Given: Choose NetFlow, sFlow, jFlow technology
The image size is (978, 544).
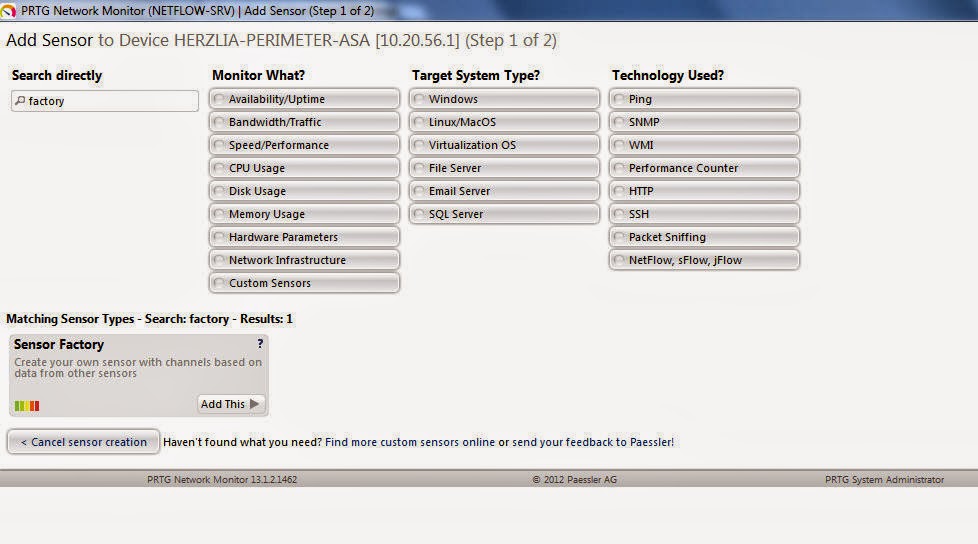Looking at the screenshot, I should click(704, 260).
